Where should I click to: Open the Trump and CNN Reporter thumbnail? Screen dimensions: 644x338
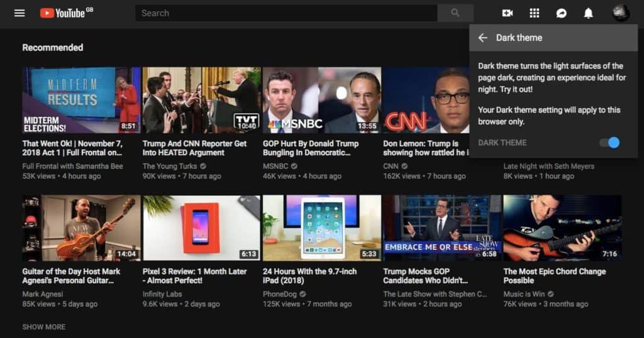202,100
